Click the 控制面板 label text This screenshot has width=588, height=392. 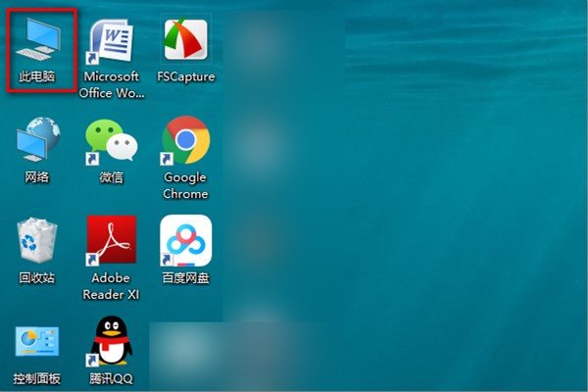pos(37,379)
